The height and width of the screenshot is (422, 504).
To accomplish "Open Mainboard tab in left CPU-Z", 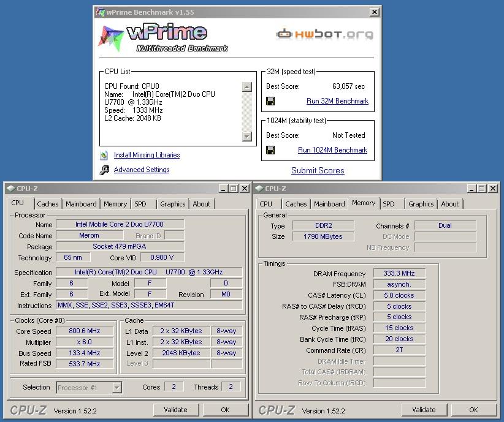I will pos(81,204).
